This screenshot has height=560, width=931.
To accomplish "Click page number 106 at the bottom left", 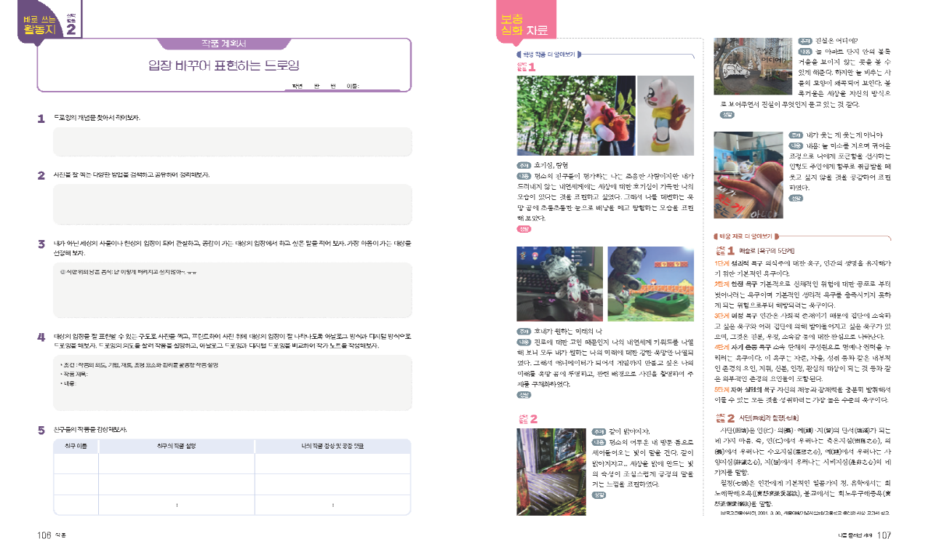I will pos(43,535).
